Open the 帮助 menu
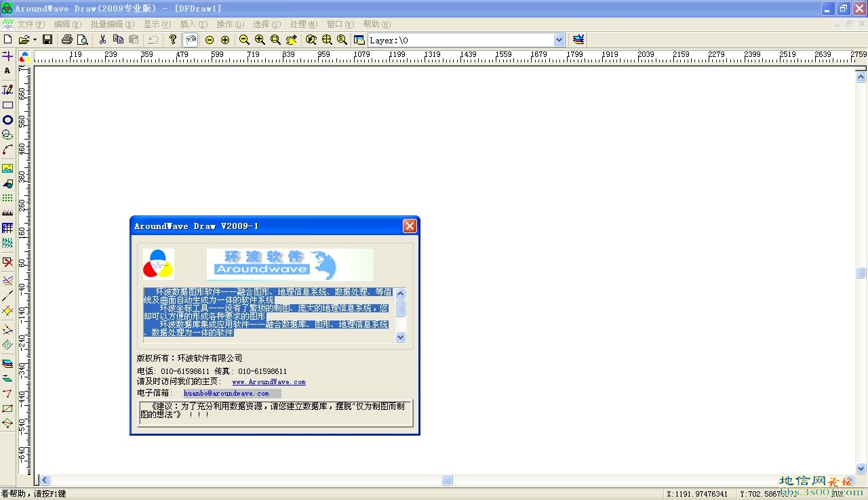The image size is (868, 500). coord(376,24)
